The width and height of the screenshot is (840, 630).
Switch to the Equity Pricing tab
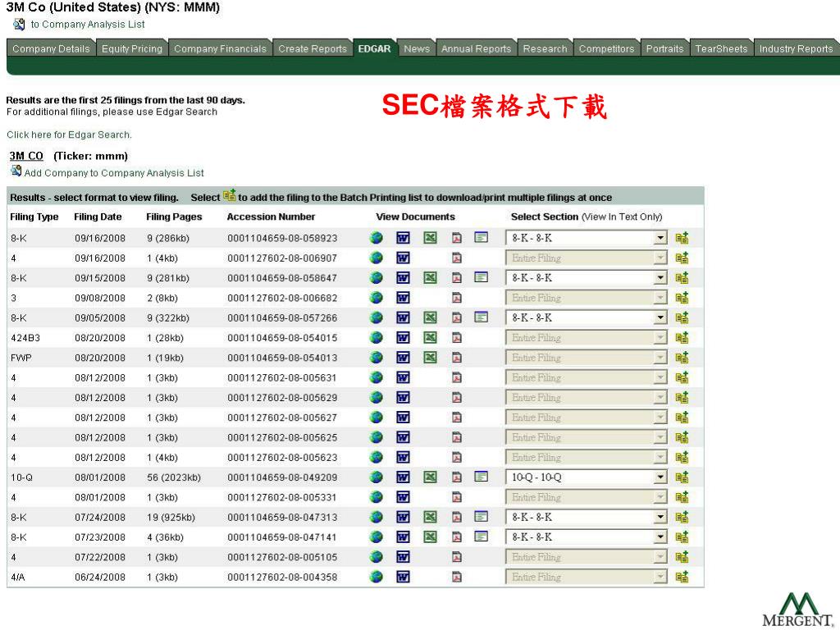(x=132, y=48)
